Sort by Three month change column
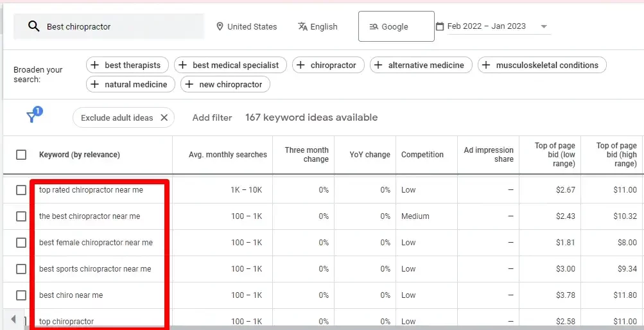Screen dimensions: 644x330 306,155
